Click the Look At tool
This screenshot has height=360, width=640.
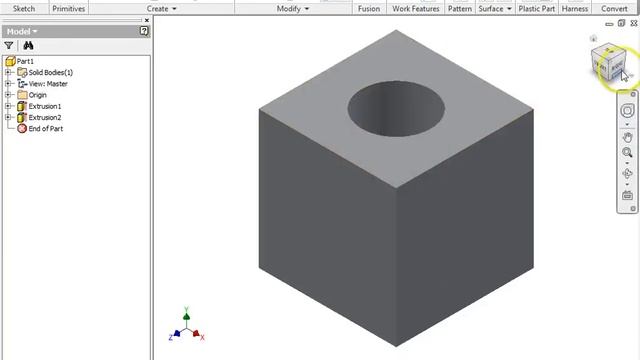click(x=627, y=195)
